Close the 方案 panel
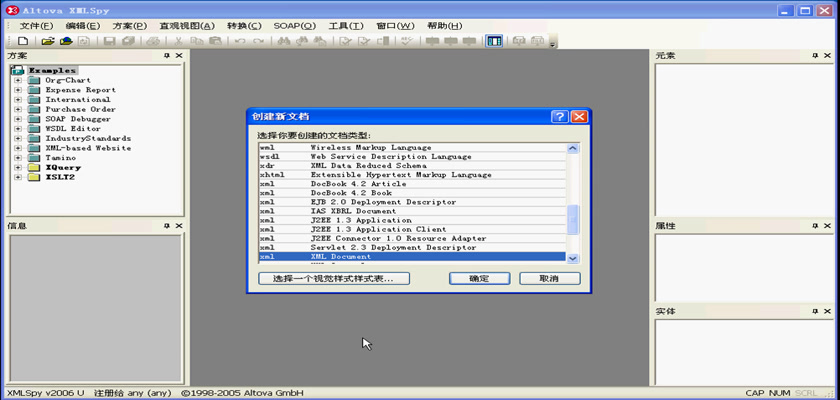The height and width of the screenshot is (400, 840). coord(179,56)
